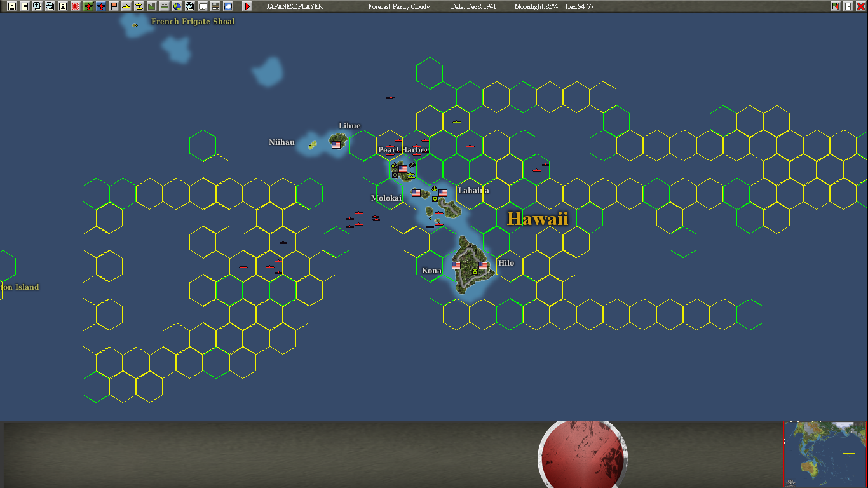Click the world minimap thumbnail
868x488 pixels.
(x=825, y=454)
